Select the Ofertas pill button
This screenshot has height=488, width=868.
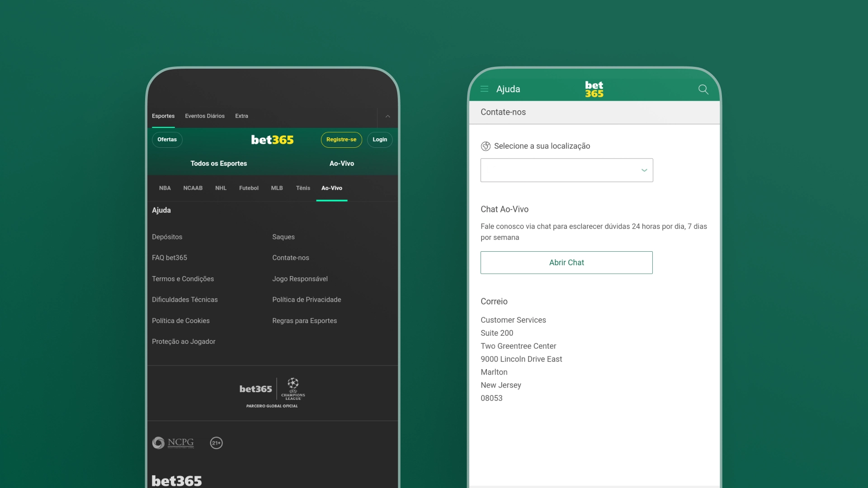pos(167,140)
